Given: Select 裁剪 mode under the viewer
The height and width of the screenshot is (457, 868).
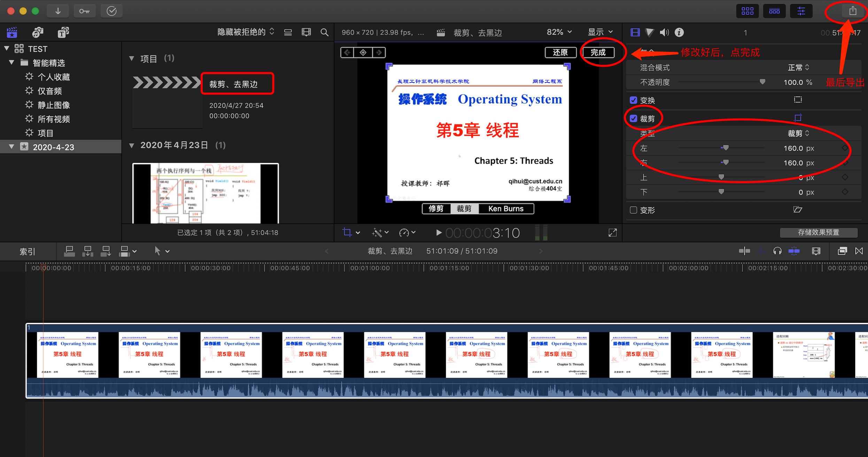Looking at the screenshot, I should coord(464,209).
